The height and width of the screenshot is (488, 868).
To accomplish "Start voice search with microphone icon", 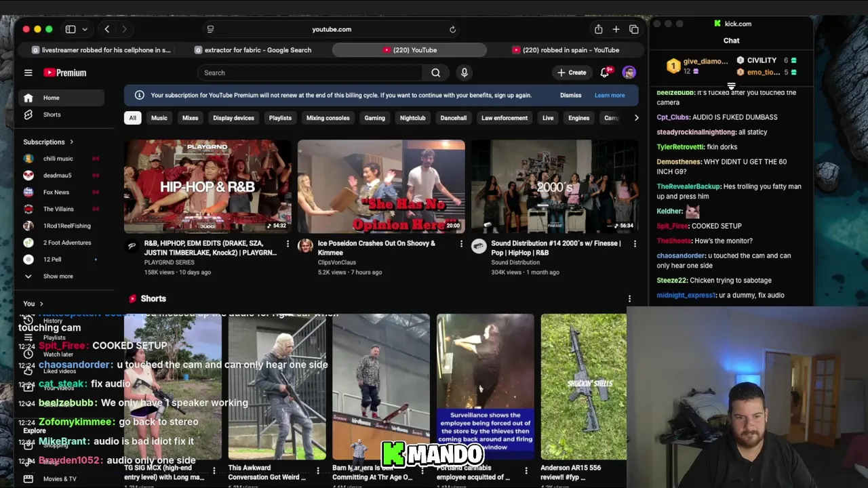I will coord(464,73).
